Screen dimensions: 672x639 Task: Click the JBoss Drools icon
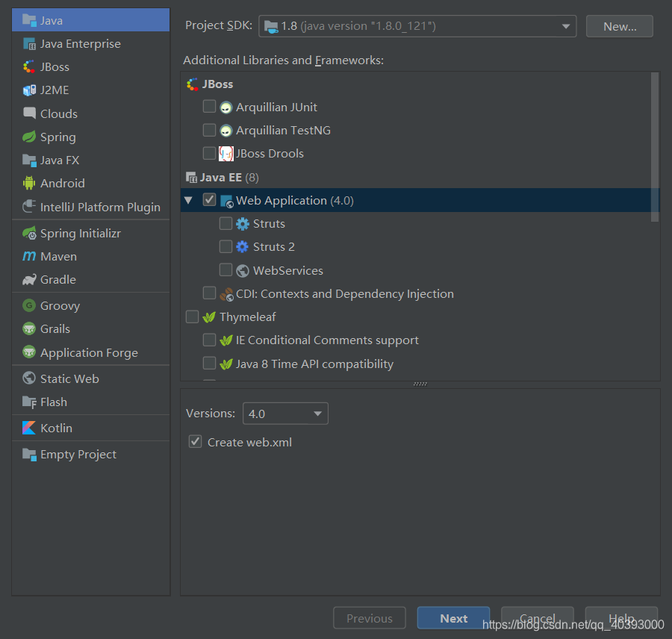click(x=226, y=154)
